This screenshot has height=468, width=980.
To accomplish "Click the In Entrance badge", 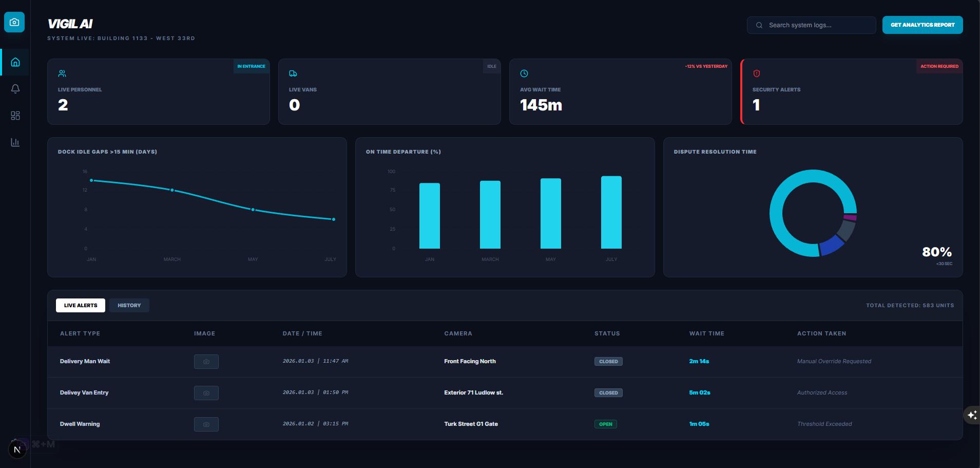I will [252, 66].
